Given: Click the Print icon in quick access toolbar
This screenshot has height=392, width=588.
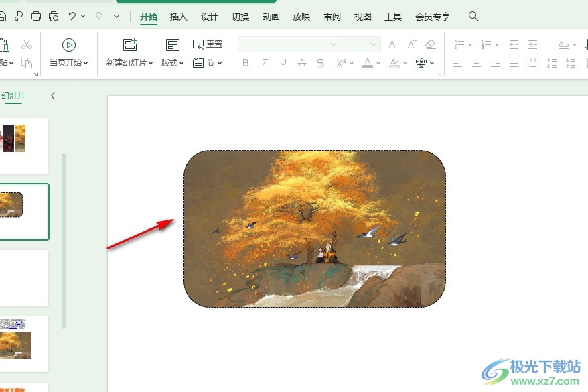Looking at the screenshot, I should click(x=36, y=16).
